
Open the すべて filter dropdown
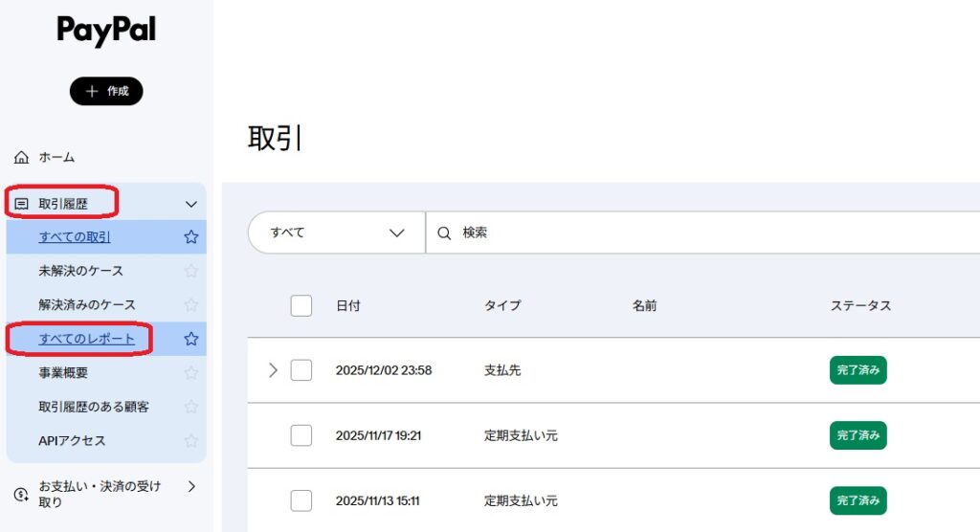337,233
